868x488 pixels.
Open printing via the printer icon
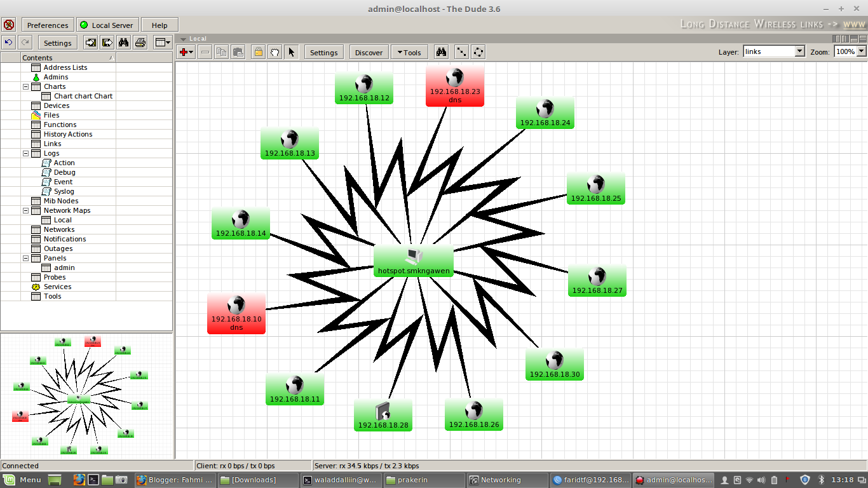pyautogui.click(x=140, y=42)
